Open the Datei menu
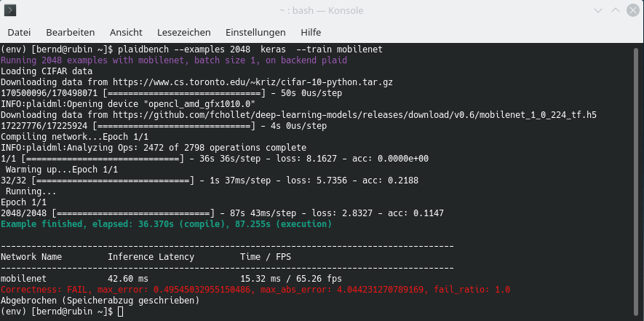Viewport: 644px width, 321px height. 20,33
